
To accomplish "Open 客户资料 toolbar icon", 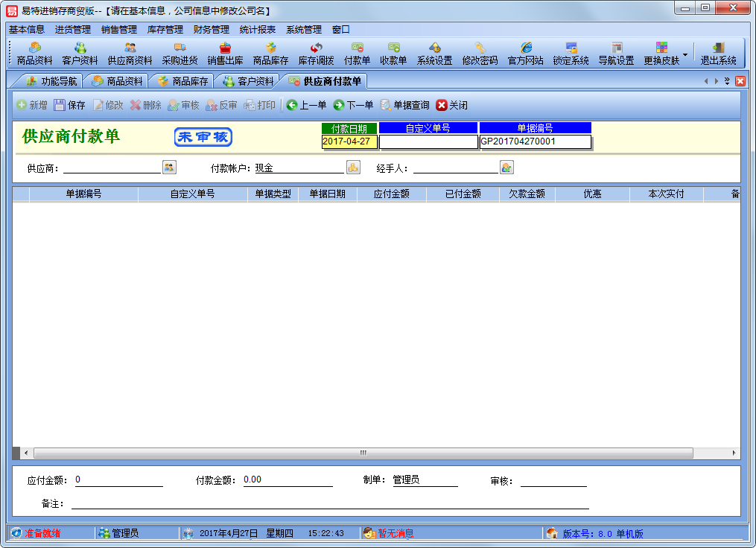I will (80, 54).
